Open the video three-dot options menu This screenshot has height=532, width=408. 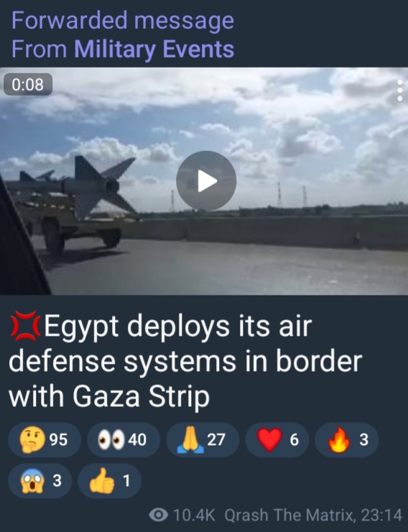(x=400, y=91)
